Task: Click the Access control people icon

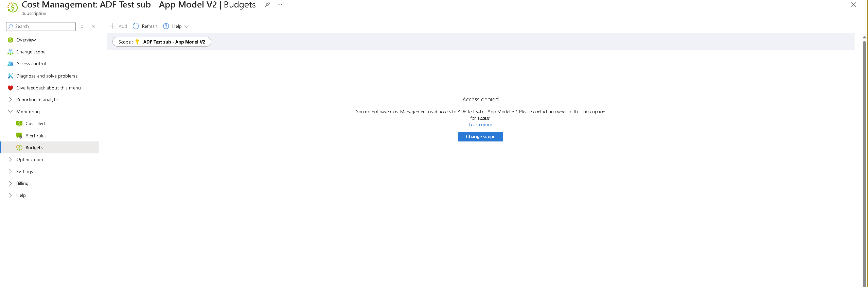Action: [x=11, y=64]
